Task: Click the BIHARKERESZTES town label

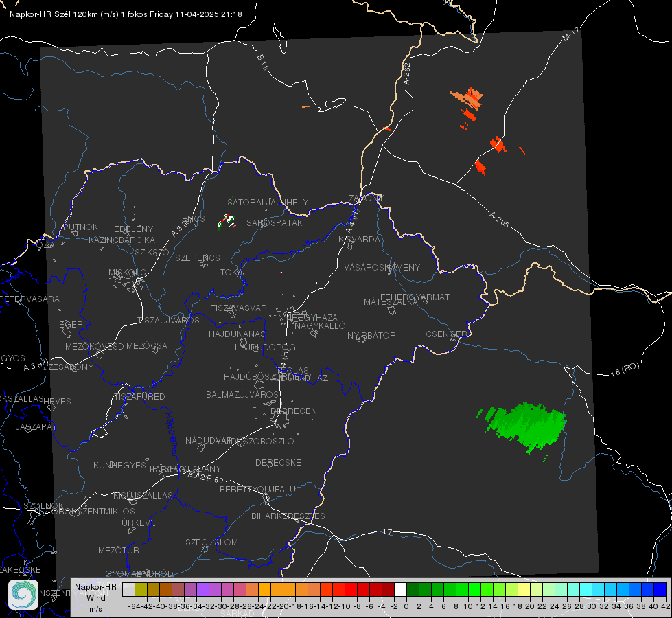Action: (x=288, y=516)
